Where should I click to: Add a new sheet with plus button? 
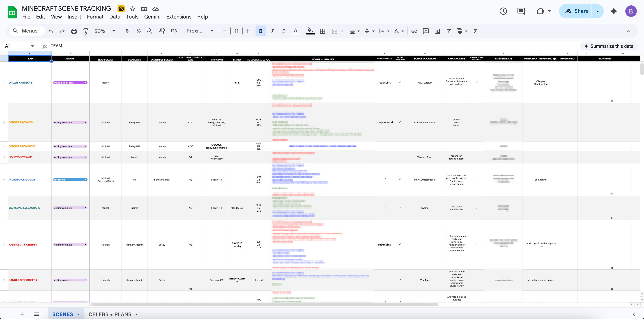[x=22, y=314]
